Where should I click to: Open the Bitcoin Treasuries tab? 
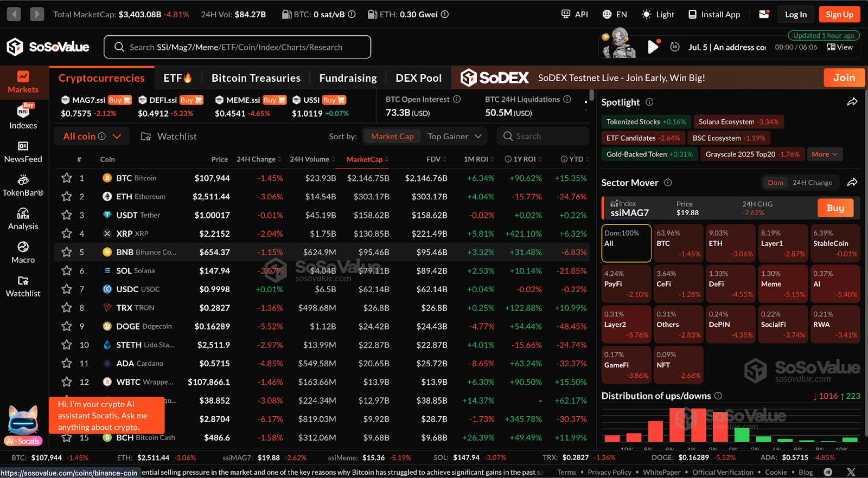tap(256, 78)
